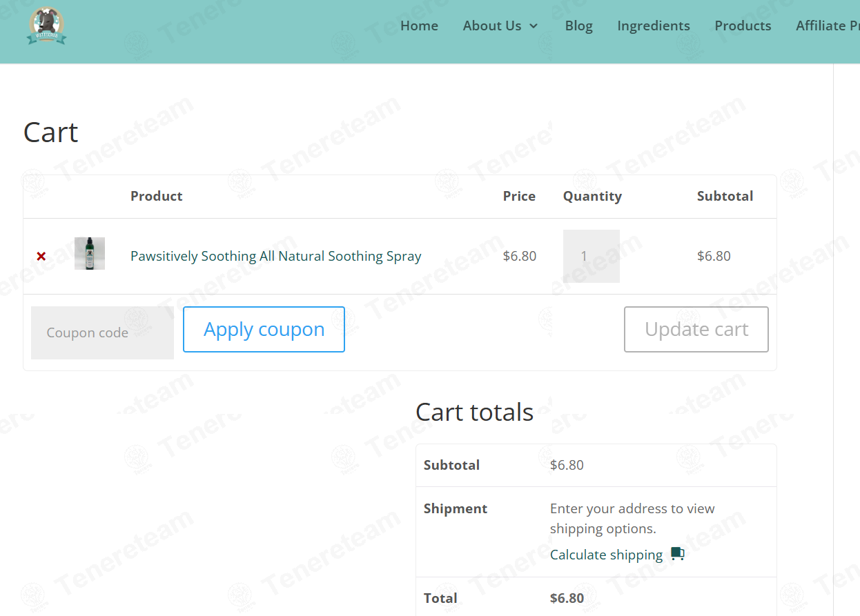Click the Subtotal column header in cart table

pos(725,196)
